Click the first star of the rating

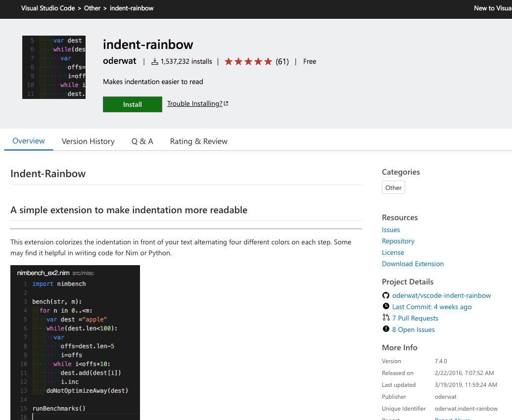click(x=228, y=61)
